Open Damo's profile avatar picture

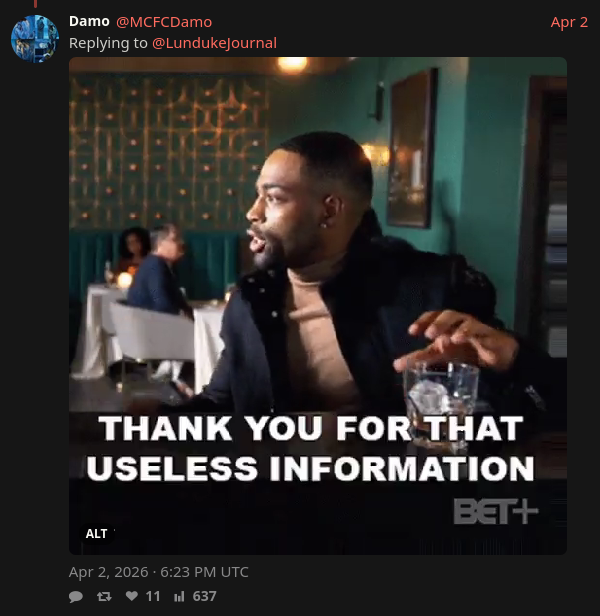[x=35, y=38]
